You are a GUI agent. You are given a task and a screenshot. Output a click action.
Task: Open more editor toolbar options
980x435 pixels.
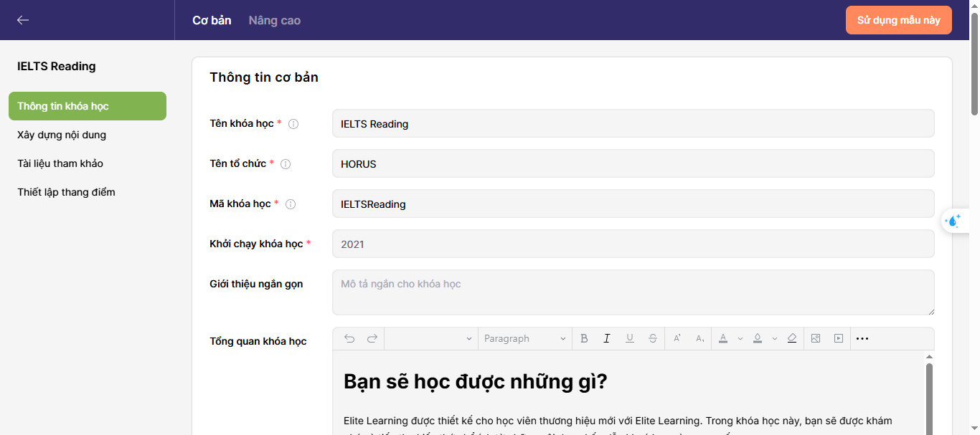pyautogui.click(x=862, y=338)
